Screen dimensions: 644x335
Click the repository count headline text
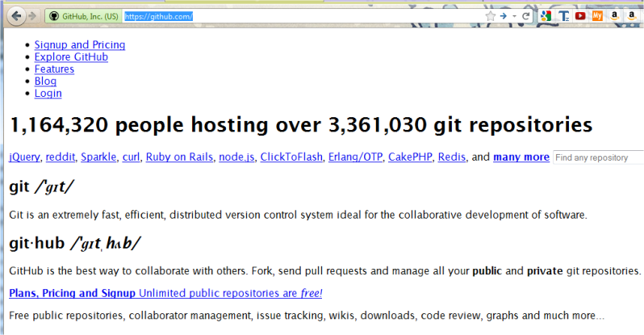pos(301,125)
